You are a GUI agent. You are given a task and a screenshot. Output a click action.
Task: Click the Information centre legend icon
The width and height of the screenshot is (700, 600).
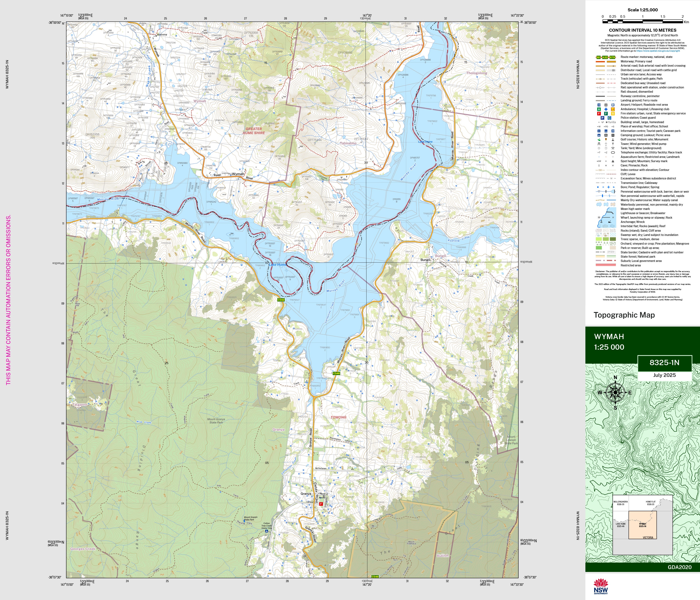coord(599,131)
